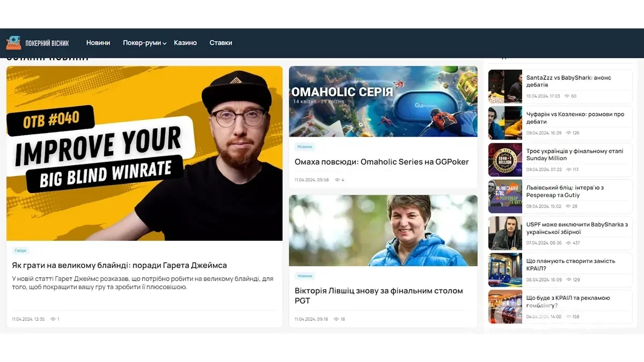This screenshot has width=644, height=362.
Task: Open Чуфарін vs Козленко: розмови про дебати
Action: [x=575, y=118]
